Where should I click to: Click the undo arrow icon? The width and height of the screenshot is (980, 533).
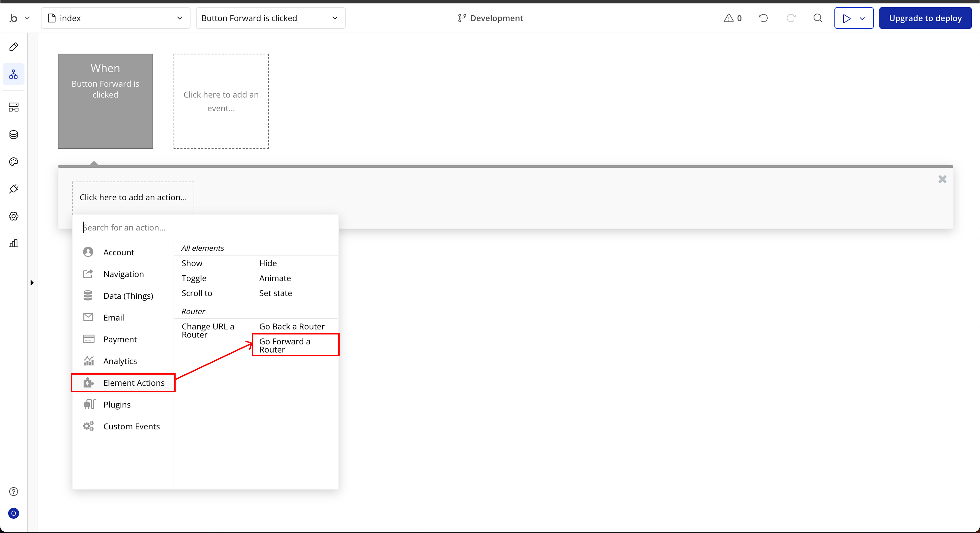763,18
